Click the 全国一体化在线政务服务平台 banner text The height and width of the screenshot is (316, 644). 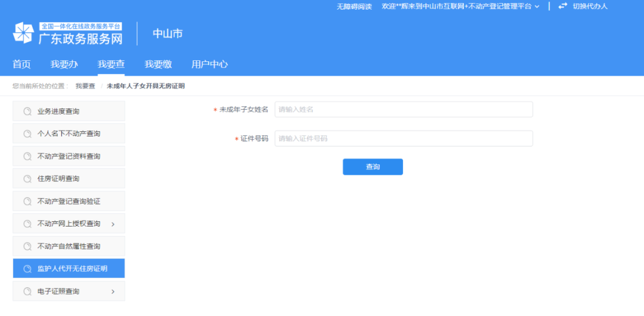80,26
